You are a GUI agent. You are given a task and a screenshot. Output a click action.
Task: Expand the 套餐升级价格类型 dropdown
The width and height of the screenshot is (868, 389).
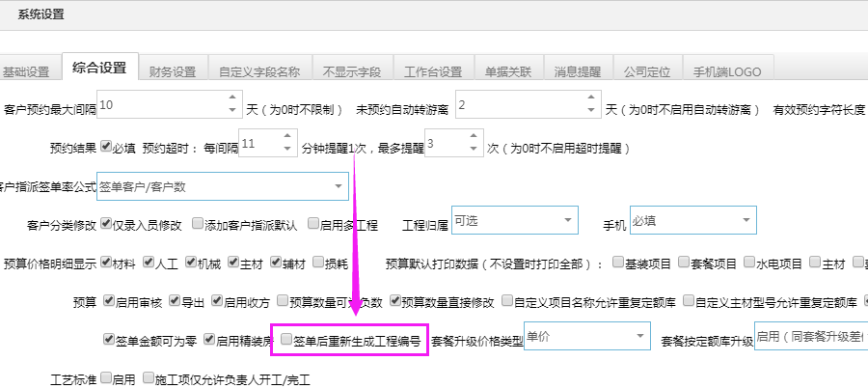coord(638,337)
